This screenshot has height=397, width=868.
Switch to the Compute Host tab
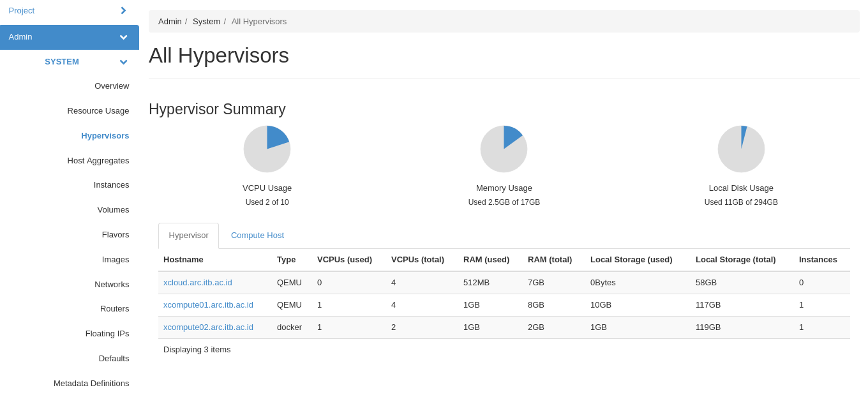[x=257, y=235]
